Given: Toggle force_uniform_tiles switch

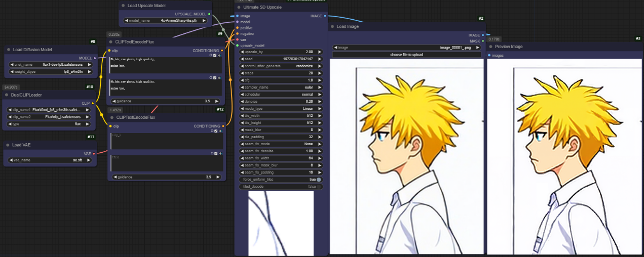Looking at the screenshot, I should click(x=319, y=180).
